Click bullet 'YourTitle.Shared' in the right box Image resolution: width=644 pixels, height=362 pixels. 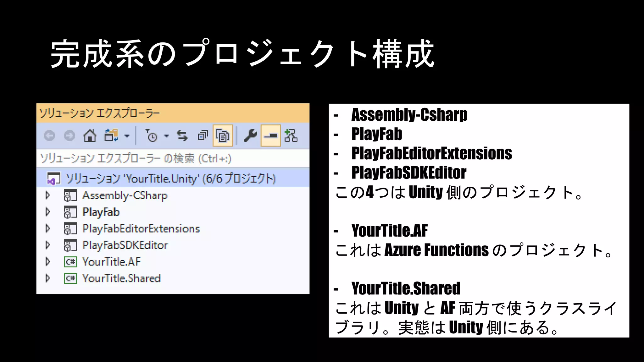pyautogui.click(x=406, y=288)
